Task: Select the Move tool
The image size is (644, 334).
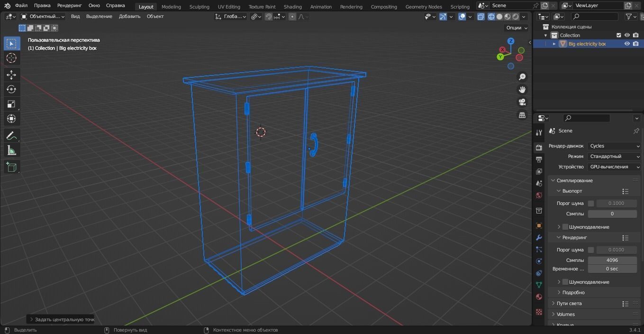Action: click(x=12, y=75)
